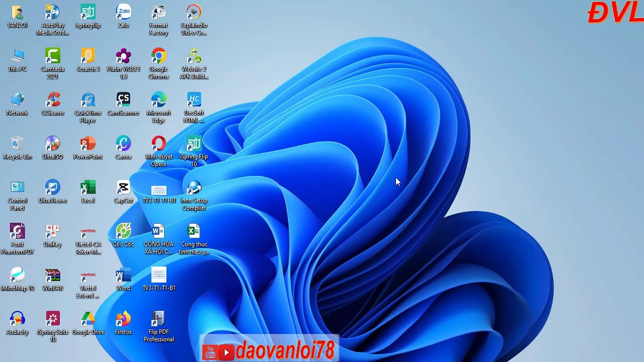The width and height of the screenshot is (644, 362).
Task: Select the CỘNG HÒA XÃ HỘI Word document
Action: (x=158, y=239)
